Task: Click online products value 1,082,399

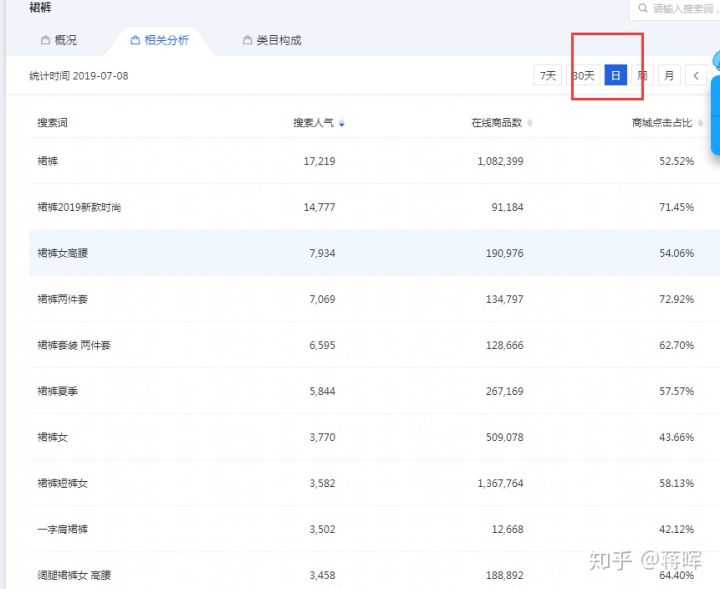Action: [x=500, y=161]
